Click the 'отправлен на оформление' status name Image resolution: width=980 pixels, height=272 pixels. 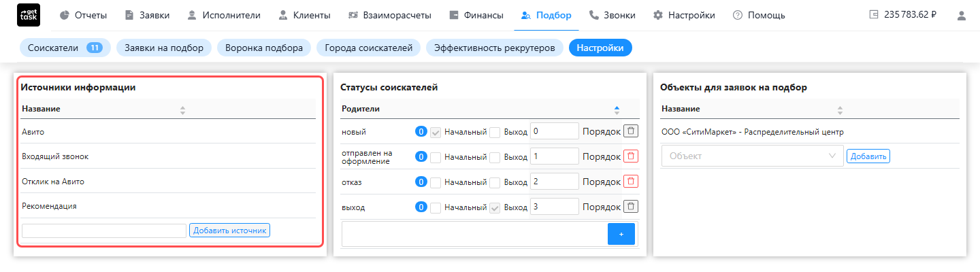click(x=367, y=157)
